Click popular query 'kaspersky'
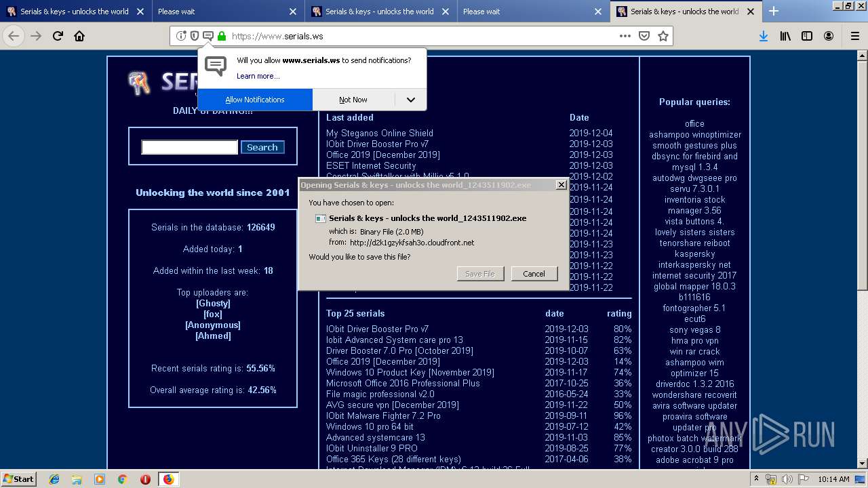The width and height of the screenshot is (868, 488). [x=695, y=253]
